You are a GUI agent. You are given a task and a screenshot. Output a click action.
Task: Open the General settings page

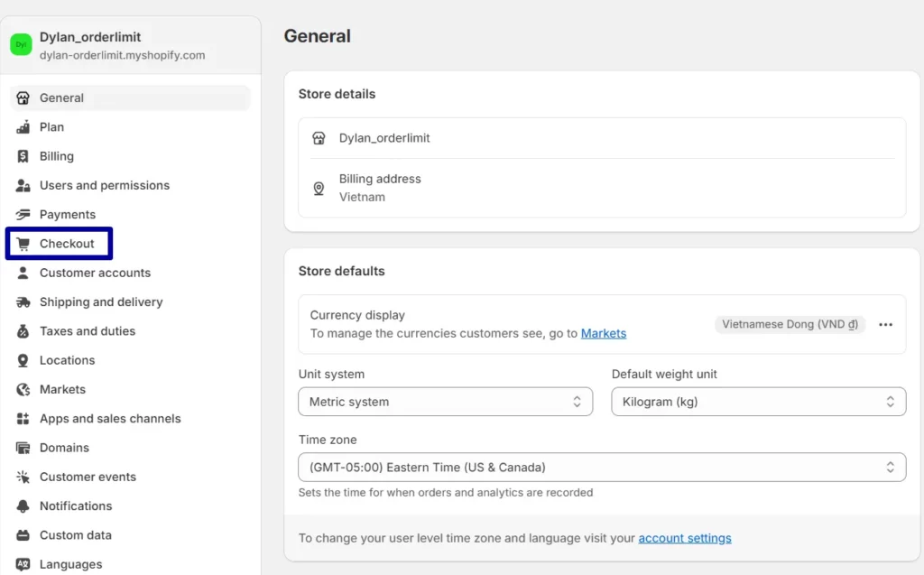(x=130, y=97)
